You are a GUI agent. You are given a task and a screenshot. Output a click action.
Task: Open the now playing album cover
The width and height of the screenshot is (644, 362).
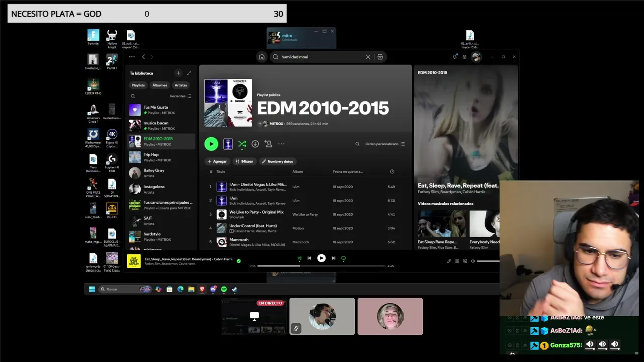134,261
